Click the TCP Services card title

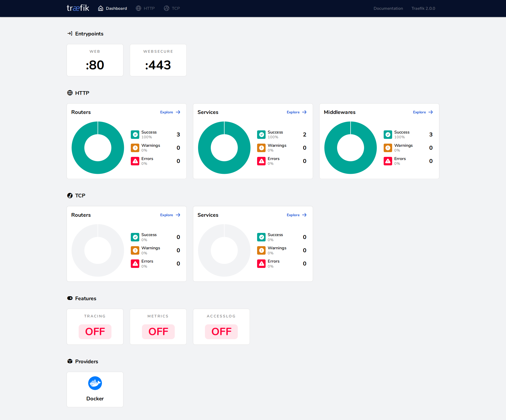pyautogui.click(x=208, y=215)
